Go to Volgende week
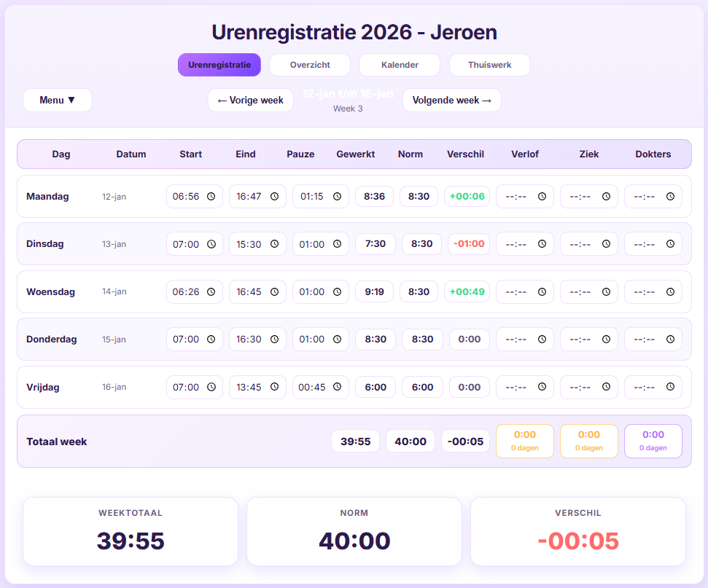 [x=451, y=100]
